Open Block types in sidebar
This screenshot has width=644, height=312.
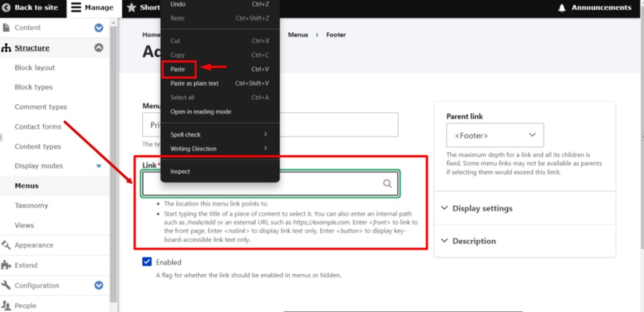click(33, 87)
